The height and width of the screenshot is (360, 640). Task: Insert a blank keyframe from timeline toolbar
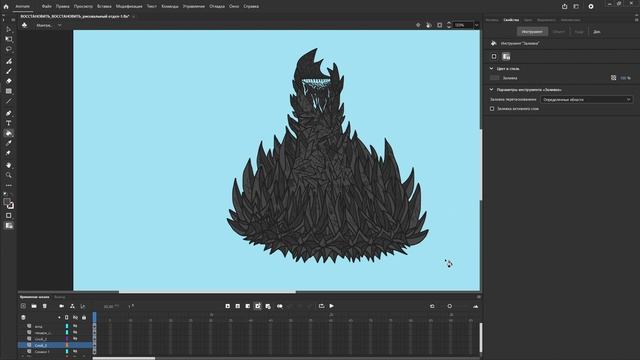238,306
